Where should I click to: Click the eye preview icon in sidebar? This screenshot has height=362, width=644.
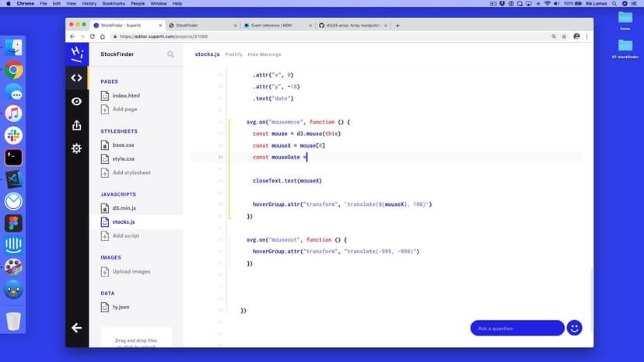[76, 101]
